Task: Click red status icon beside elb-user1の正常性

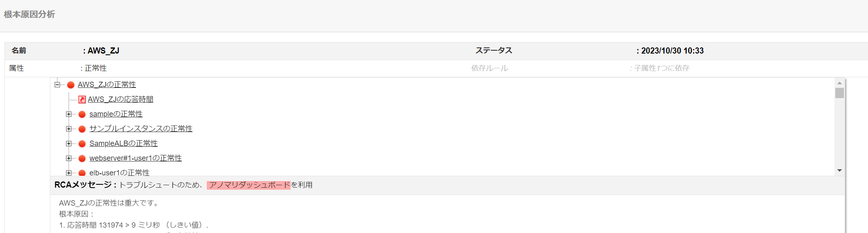Action: click(x=82, y=173)
